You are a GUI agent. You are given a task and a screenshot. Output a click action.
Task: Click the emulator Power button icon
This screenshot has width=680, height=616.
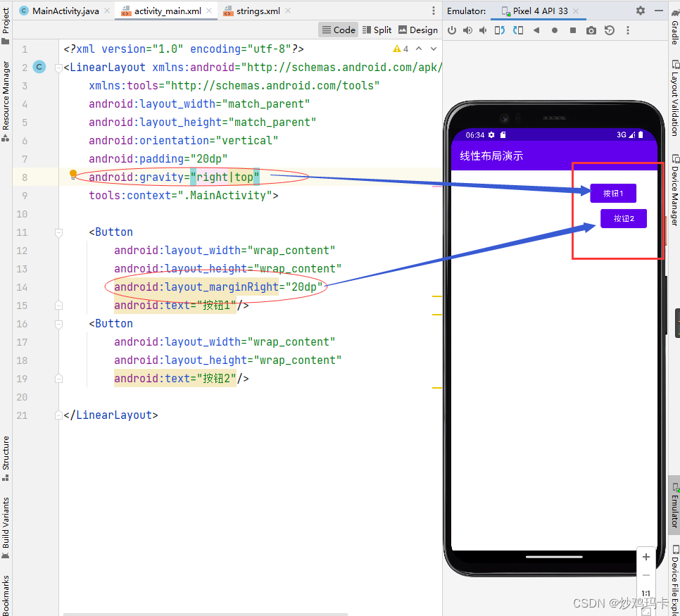click(452, 30)
